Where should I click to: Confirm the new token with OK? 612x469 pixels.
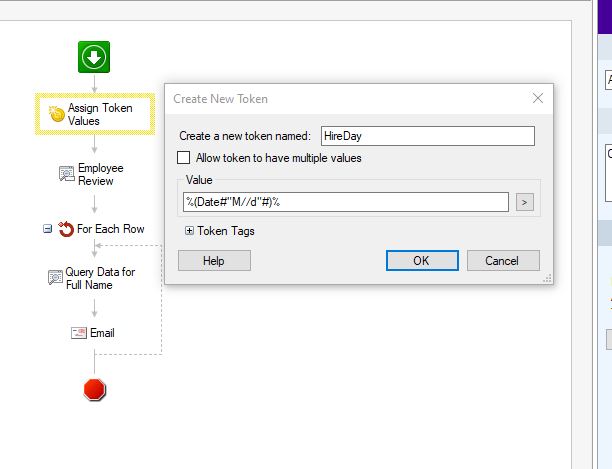point(421,260)
